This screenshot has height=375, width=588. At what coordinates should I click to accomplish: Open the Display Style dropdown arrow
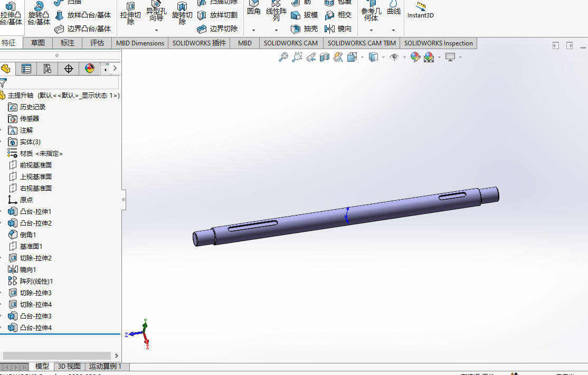point(383,58)
